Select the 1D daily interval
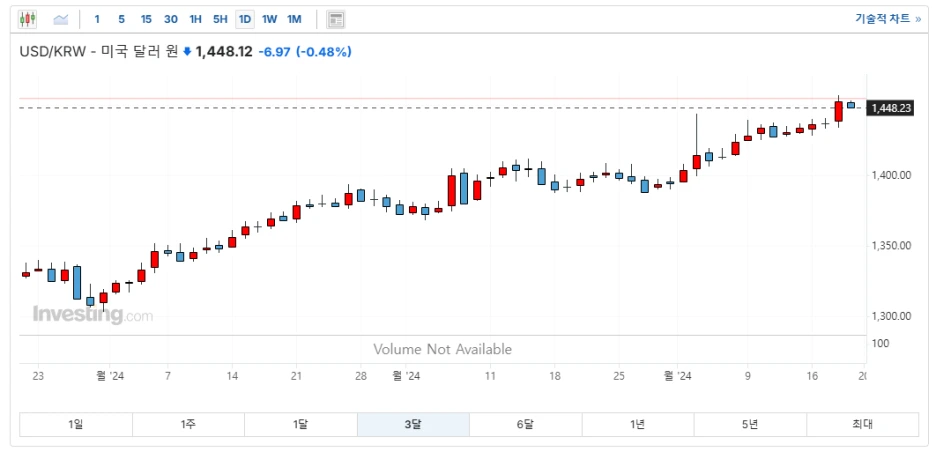Image resolution: width=936 pixels, height=452 pixels. pos(245,19)
